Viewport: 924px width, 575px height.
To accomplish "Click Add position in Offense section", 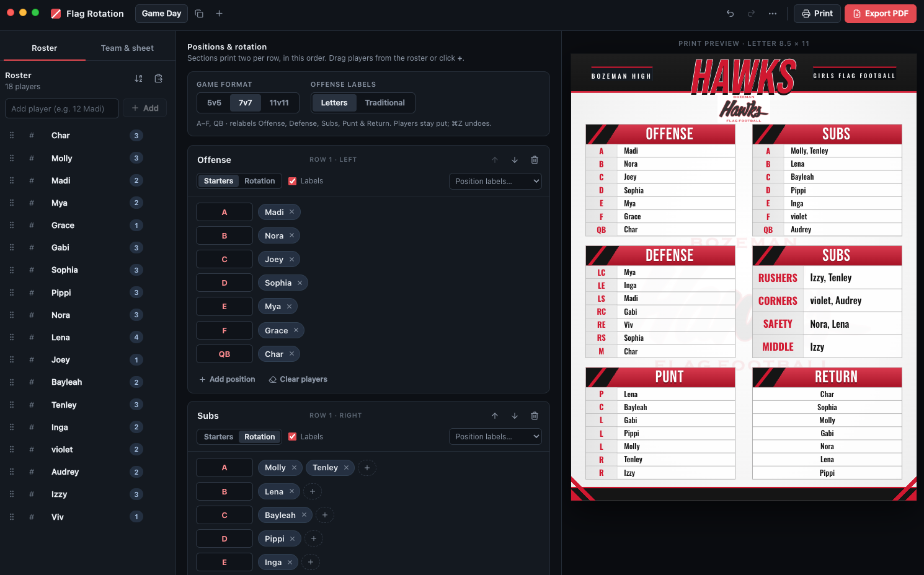I will pyautogui.click(x=228, y=379).
